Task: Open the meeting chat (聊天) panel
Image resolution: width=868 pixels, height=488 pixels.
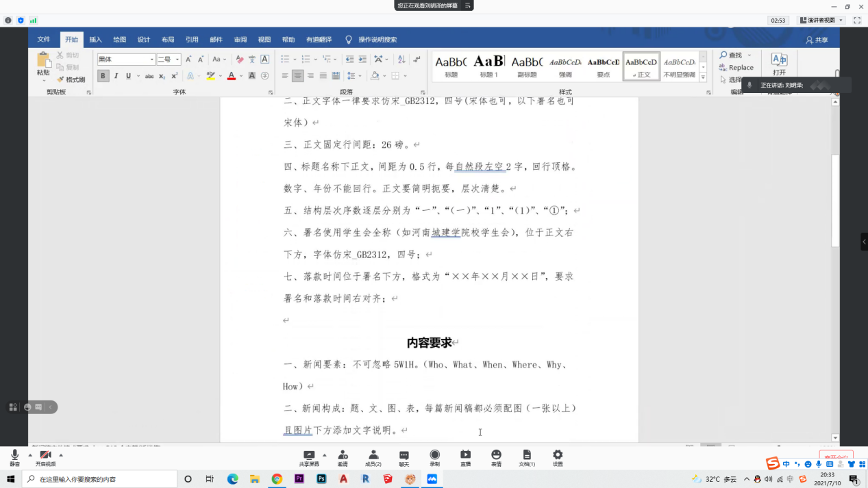Action: (404, 457)
